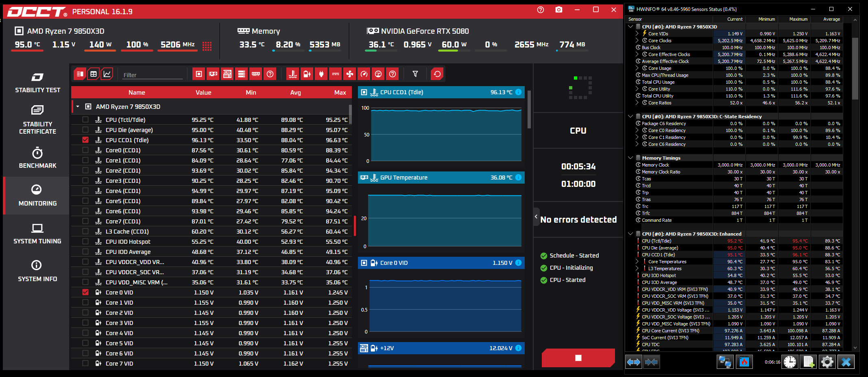Viewport: 868px width, 377px height.
Task: Toggle the temperature sensor type filter icon
Action: (x=293, y=74)
